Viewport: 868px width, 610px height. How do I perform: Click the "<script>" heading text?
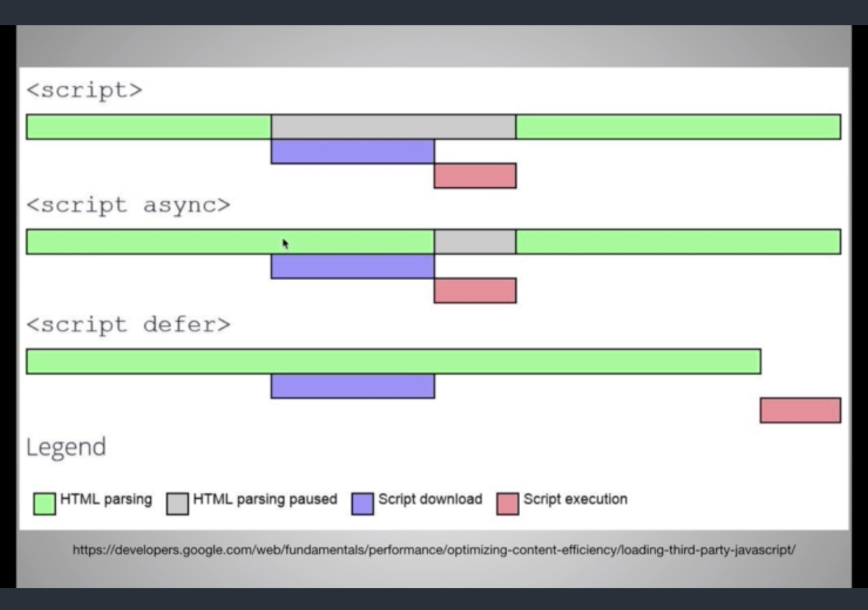(x=84, y=91)
